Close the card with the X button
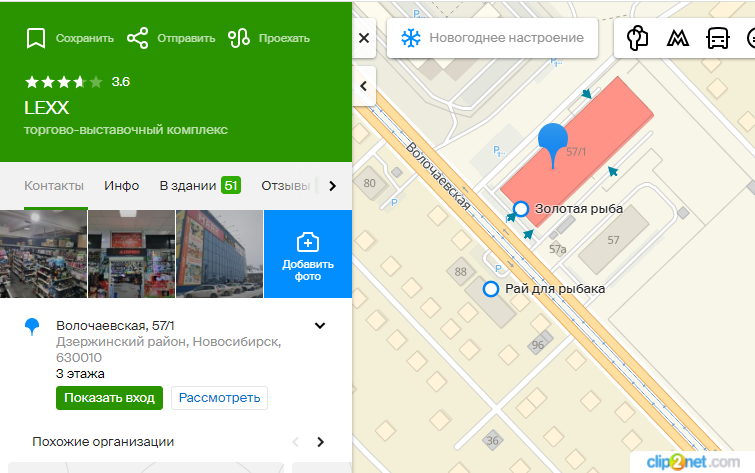Viewport: 755px width, 473px height. [x=364, y=38]
